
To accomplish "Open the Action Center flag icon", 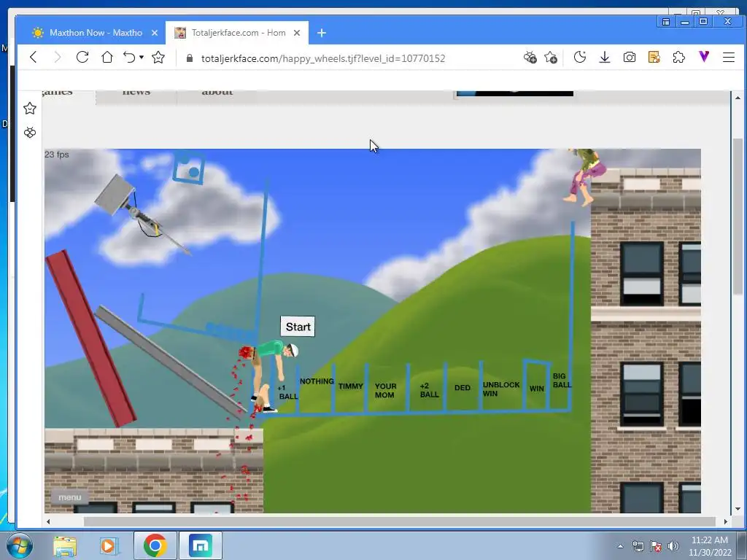I will (656, 546).
